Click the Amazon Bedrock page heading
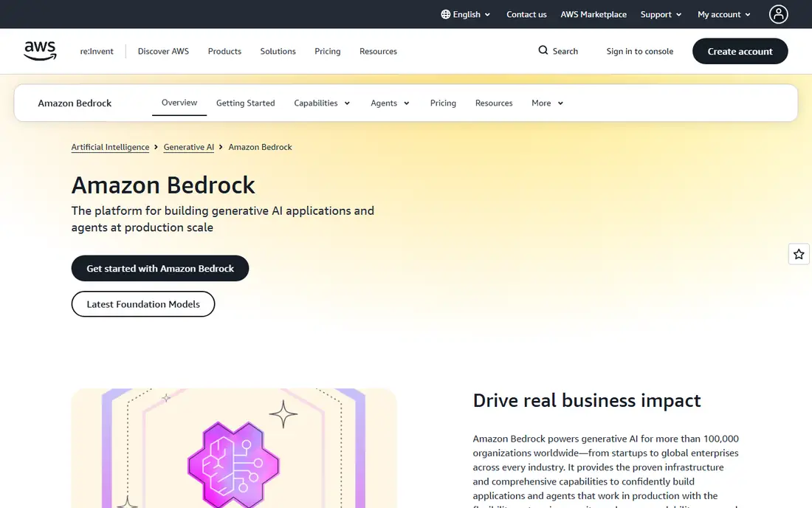The height and width of the screenshot is (508, 812). coord(163,185)
